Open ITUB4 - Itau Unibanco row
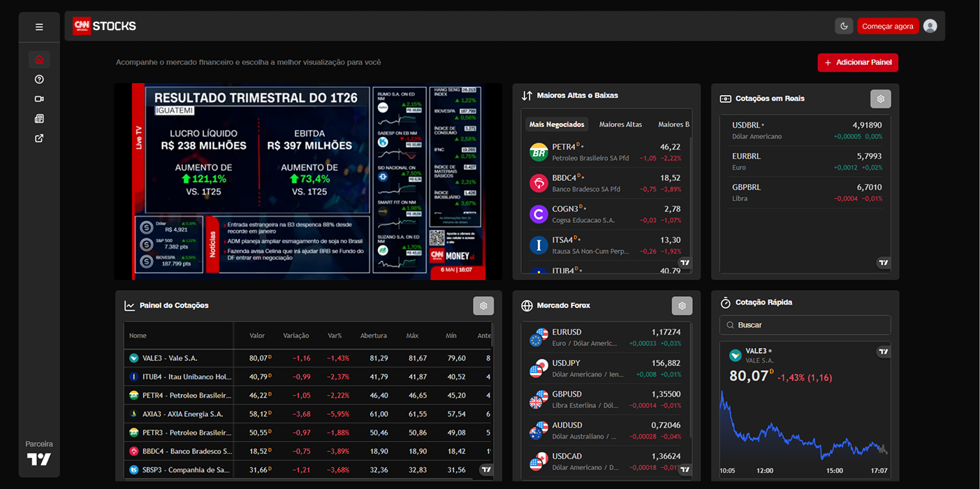The width and height of the screenshot is (980, 489). coord(308,377)
